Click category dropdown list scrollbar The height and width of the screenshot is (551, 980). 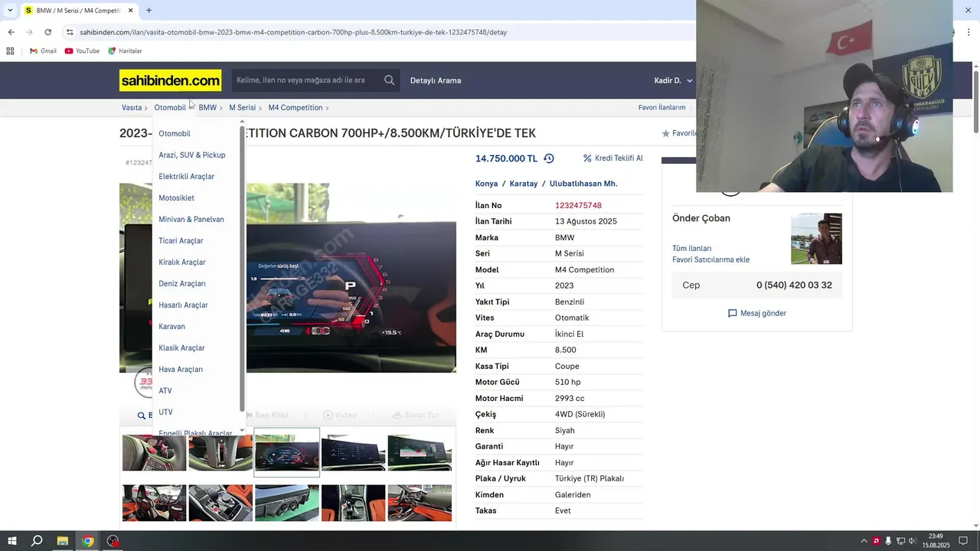242,269
